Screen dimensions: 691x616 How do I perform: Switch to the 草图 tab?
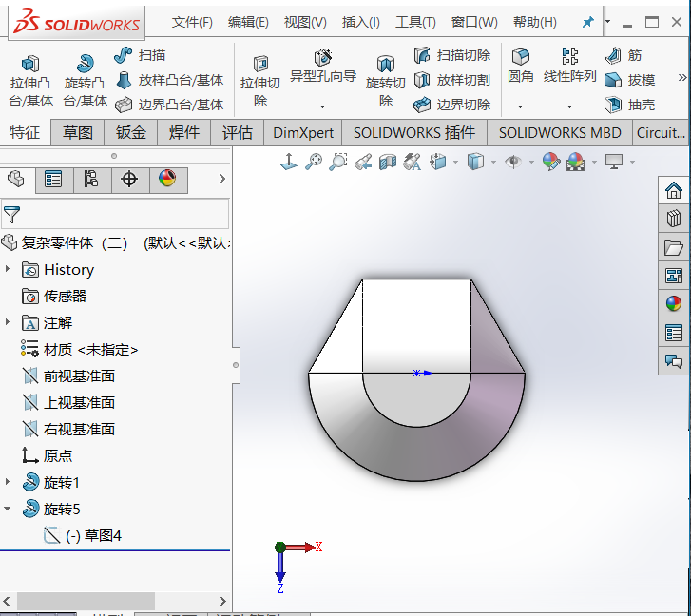(x=78, y=133)
